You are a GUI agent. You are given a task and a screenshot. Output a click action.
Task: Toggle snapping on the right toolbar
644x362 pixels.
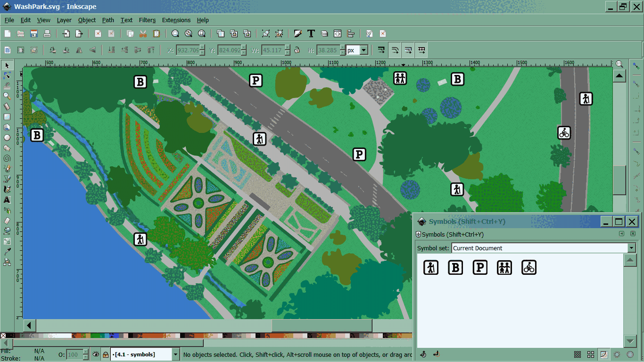click(x=635, y=65)
